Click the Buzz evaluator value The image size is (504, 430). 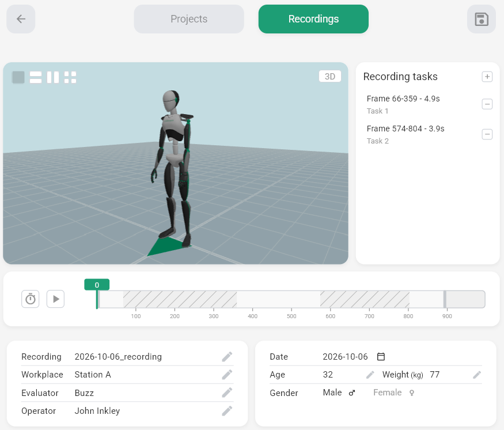click(x=84, y=393)
